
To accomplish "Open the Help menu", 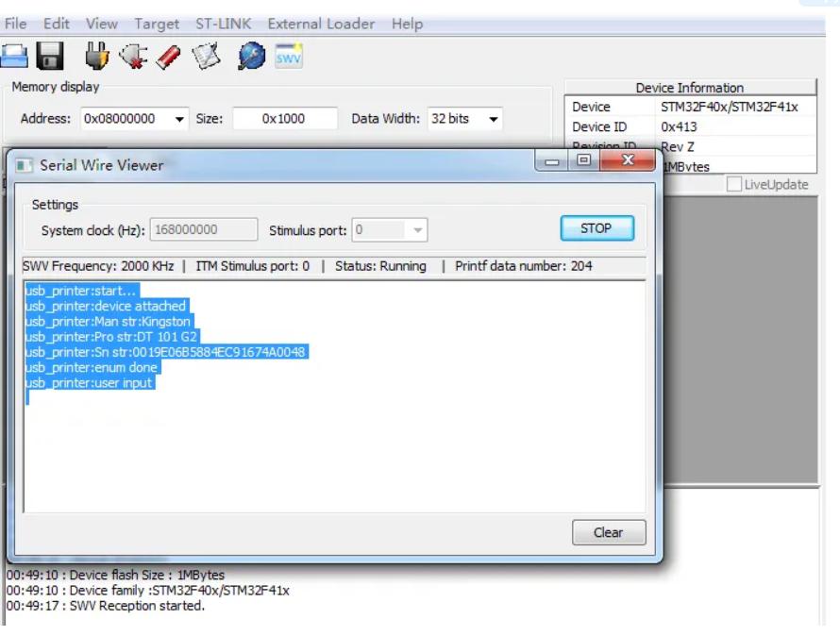I will point(407,25).
